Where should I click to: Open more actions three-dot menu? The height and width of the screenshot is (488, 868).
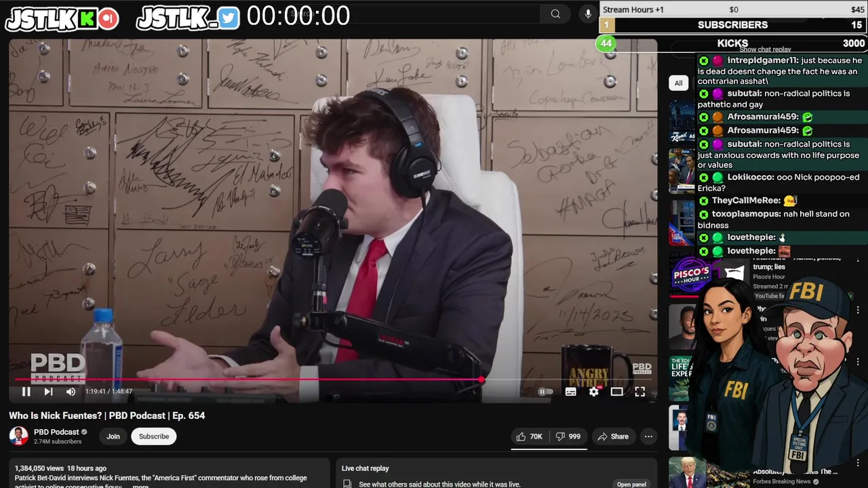[x=648, y=436]
